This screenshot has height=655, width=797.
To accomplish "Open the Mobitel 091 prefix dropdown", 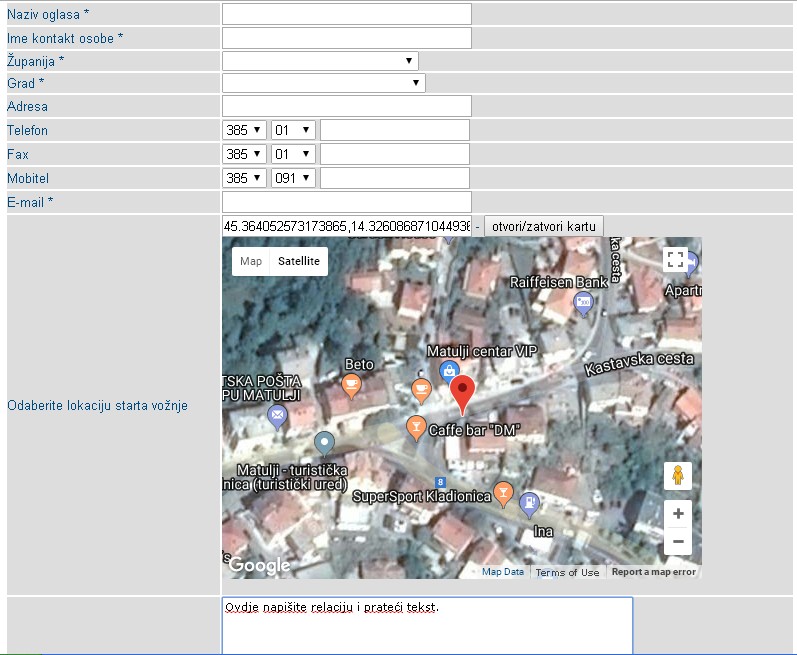I will (293, 179).
